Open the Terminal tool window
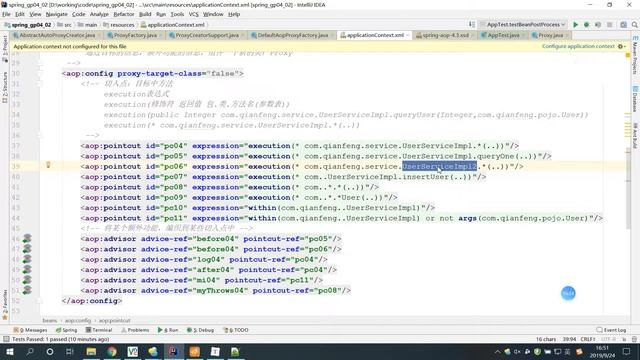Screen dimensions: 640x360 pos(99,330)
